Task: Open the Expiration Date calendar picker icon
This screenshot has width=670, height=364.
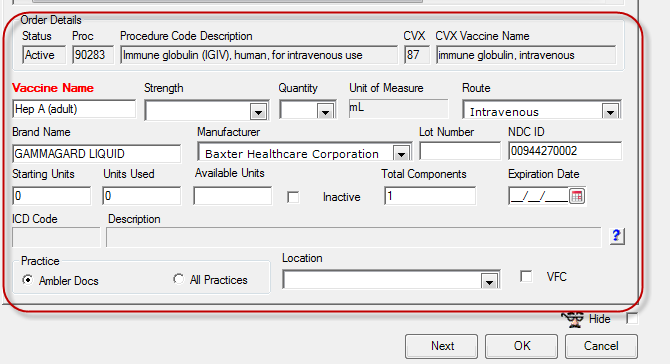Action: tap(577, 197)
